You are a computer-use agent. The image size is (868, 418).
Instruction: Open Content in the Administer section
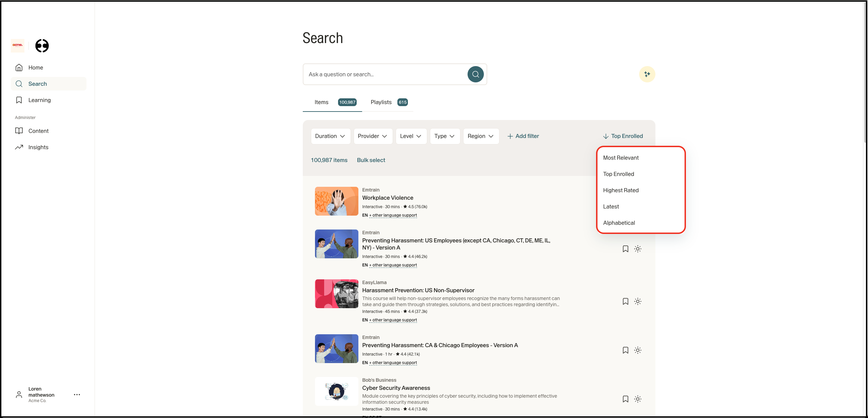pyautogui.click(x=38, y=131)
